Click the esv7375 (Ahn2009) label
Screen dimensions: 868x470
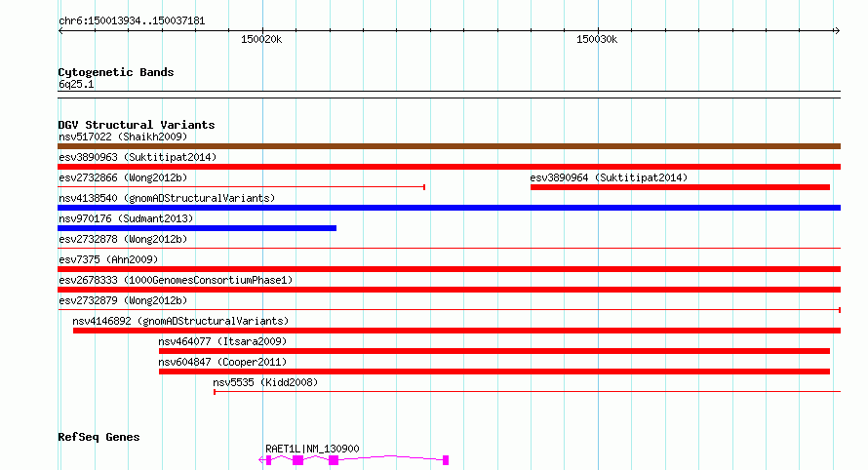(x=108, y=259)
